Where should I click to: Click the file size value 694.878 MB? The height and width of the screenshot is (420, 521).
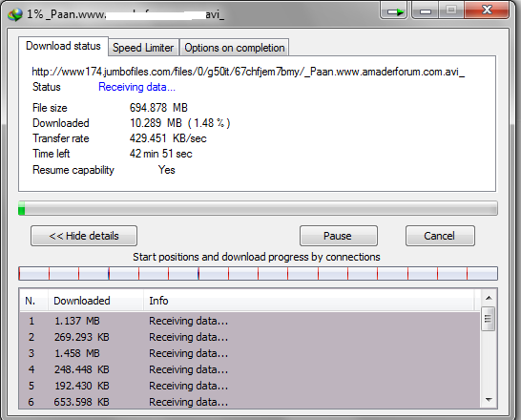[x=158, y=108]
